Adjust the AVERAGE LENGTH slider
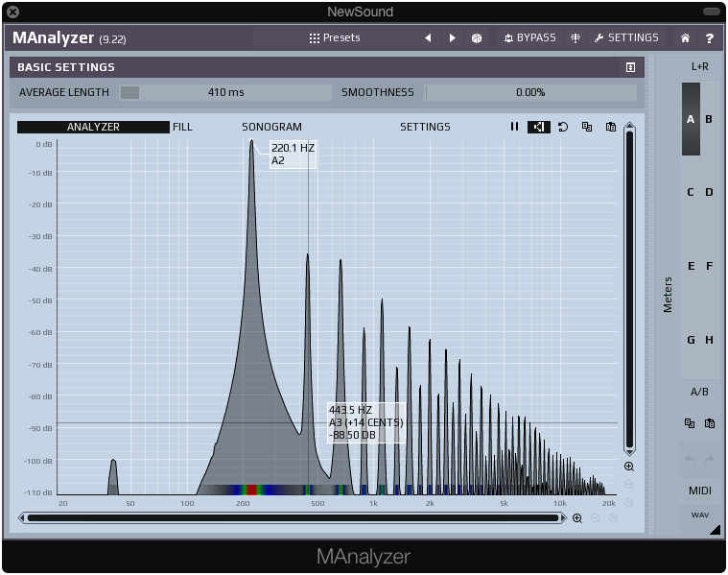 pyautogui.click(x=225, y=92)
